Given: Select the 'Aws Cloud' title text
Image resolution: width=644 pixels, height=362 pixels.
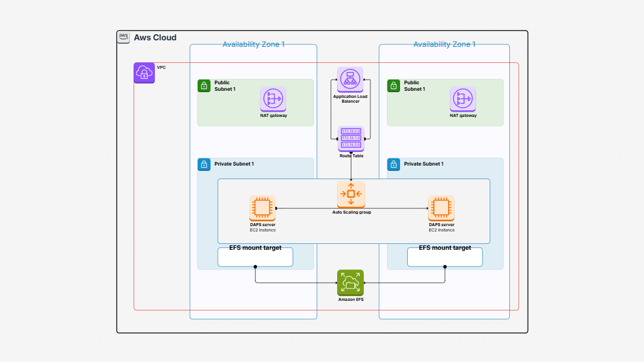Looking at the screenshot, I should coord(156,37).
